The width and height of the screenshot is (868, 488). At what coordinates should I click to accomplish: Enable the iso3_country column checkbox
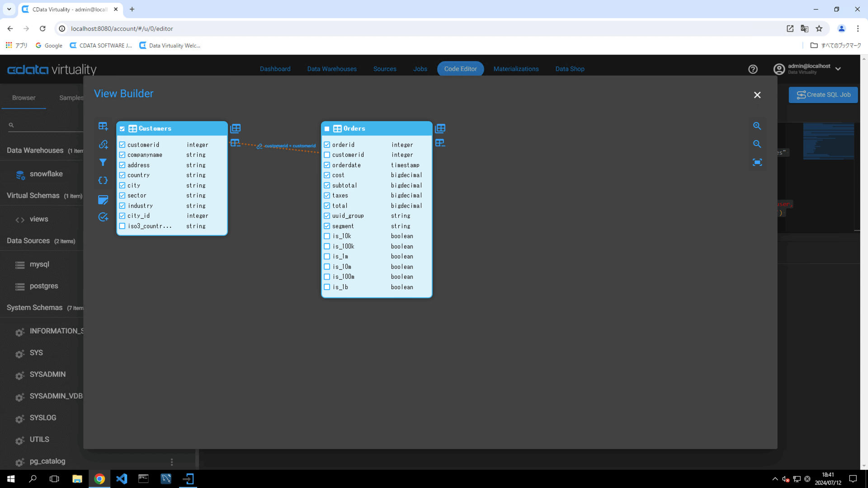coord(122,226)
